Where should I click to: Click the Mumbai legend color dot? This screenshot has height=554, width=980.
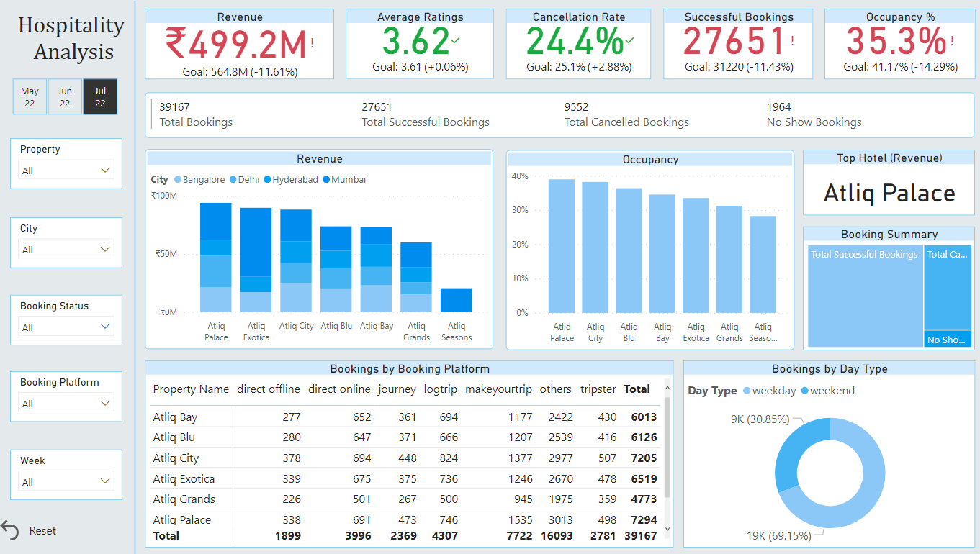coord(326,180)
